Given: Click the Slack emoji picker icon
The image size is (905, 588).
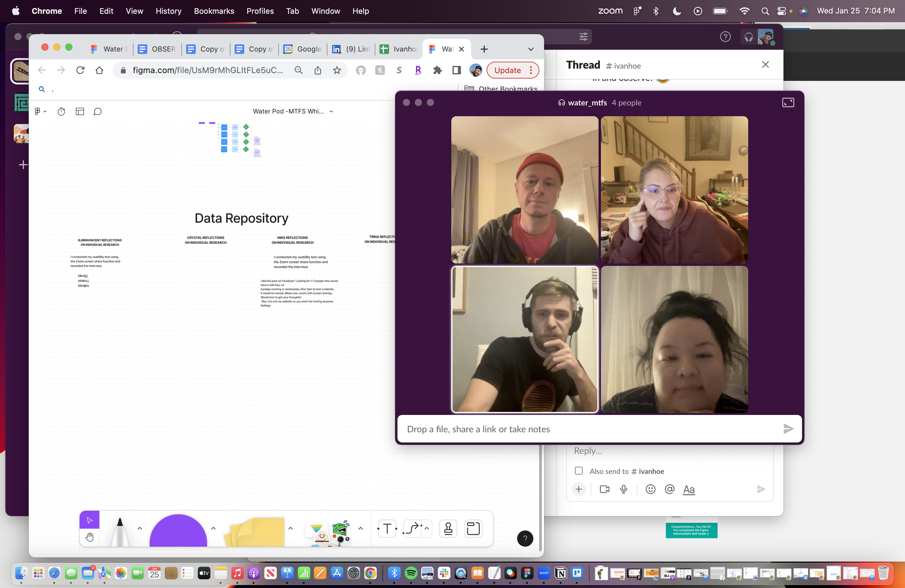Looking at the screenshot, I should click(x=650, y=489).
